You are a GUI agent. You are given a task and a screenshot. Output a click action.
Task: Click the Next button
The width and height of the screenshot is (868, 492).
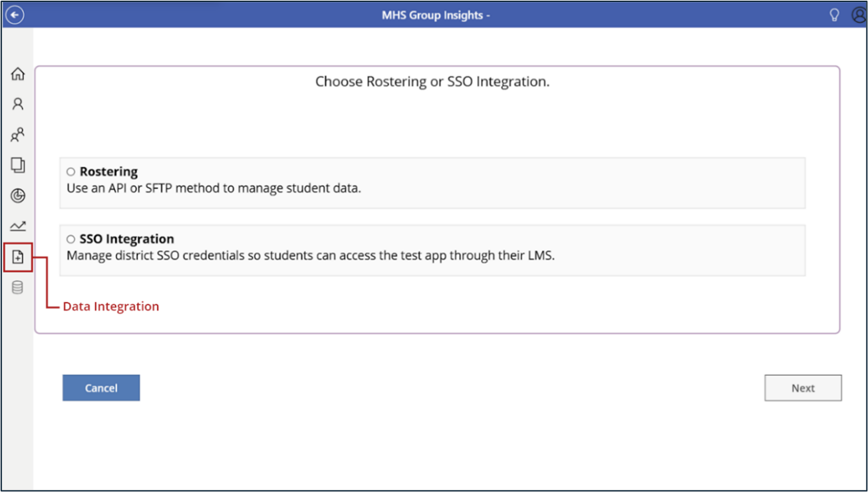(803, 388)
